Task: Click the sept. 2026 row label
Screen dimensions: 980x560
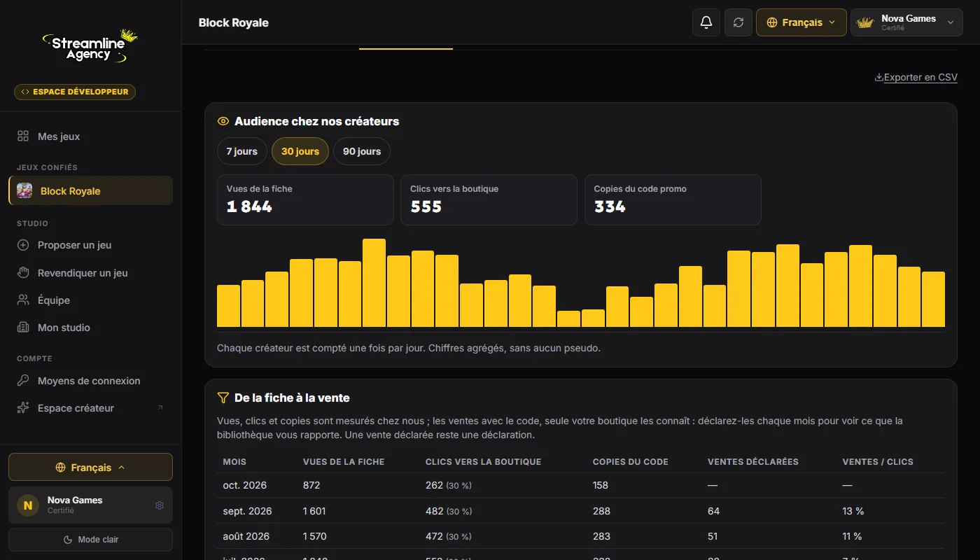Action: tap(247, 511)
